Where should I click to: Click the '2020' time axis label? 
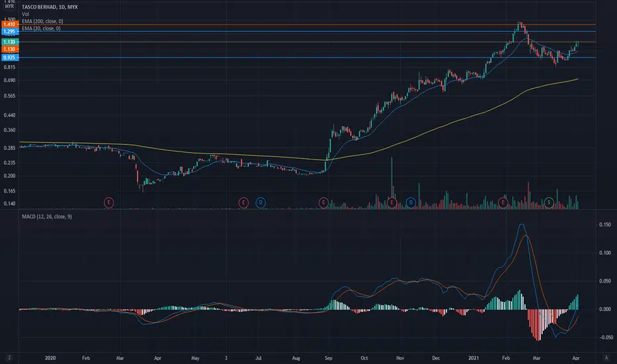[x=50, y=358]
